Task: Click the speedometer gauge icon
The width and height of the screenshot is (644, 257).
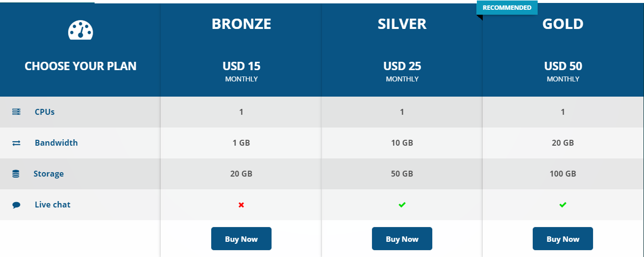Action: (x=80, y=30)
